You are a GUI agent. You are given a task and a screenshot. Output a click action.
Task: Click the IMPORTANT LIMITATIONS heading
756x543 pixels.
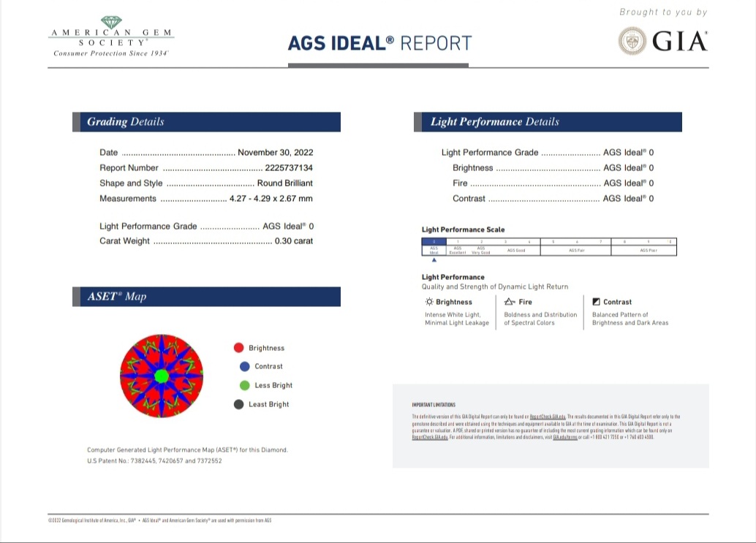coord(434,405)
